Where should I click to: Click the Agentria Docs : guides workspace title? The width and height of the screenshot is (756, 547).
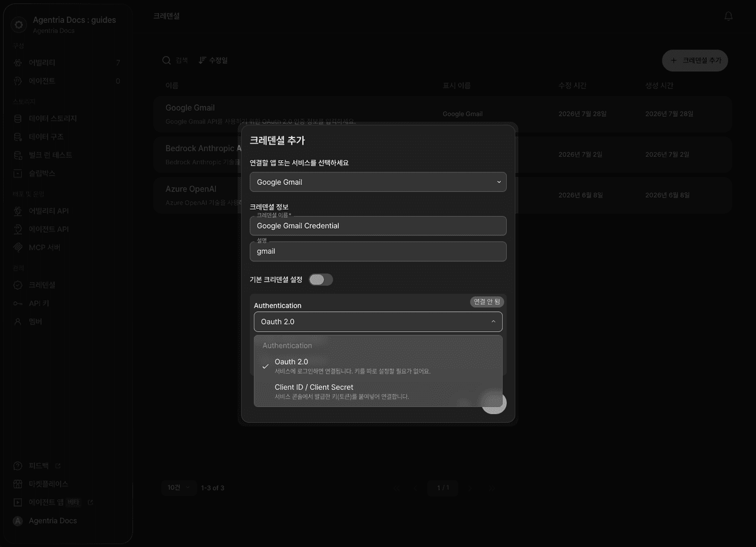point(74,20)
